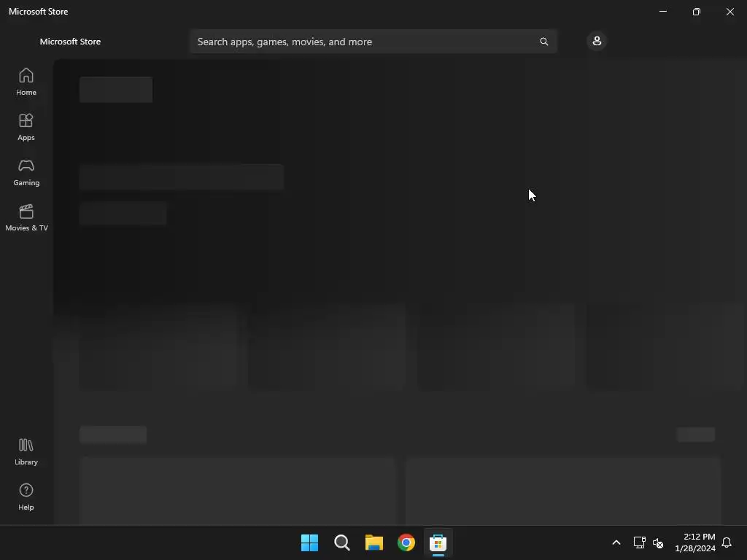Viewport: 747px width, 560px height.
Task: Close the Microsoft Store window
Action: tap(729, 12)
